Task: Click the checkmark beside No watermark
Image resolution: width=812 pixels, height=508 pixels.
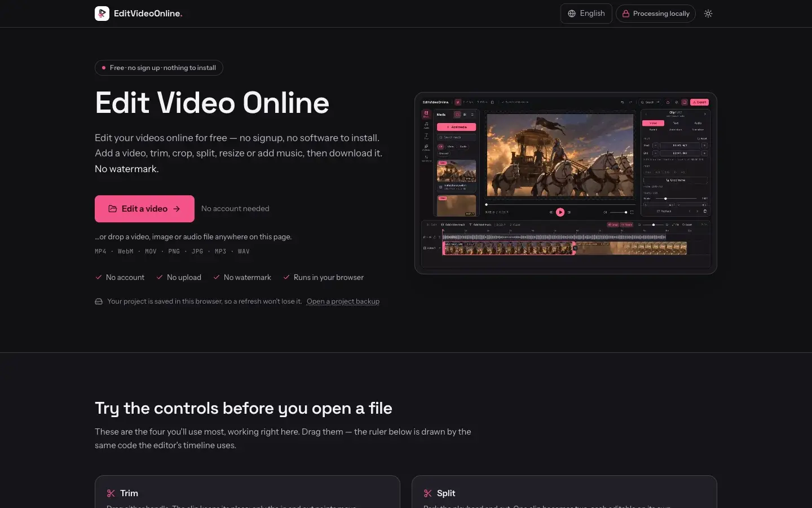Action: click(217, 277)
